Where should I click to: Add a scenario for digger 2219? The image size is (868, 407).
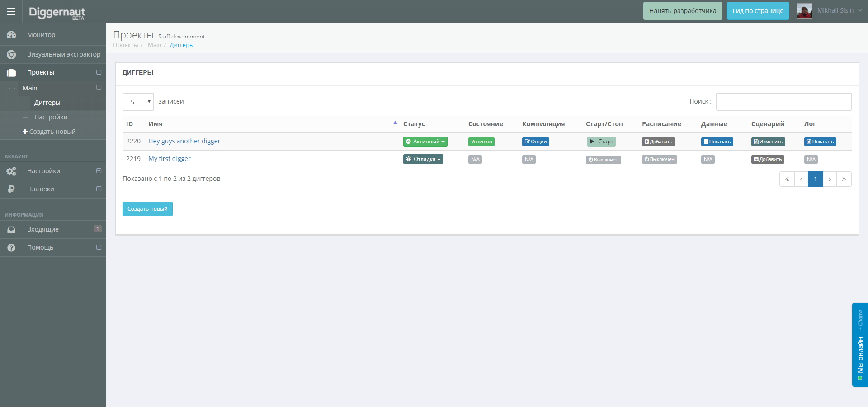[768, 159]
